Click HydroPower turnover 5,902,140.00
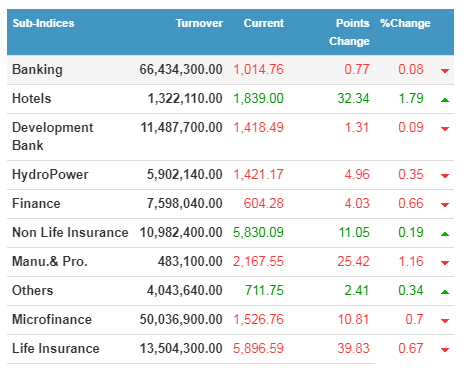 [x=185, y=175]
